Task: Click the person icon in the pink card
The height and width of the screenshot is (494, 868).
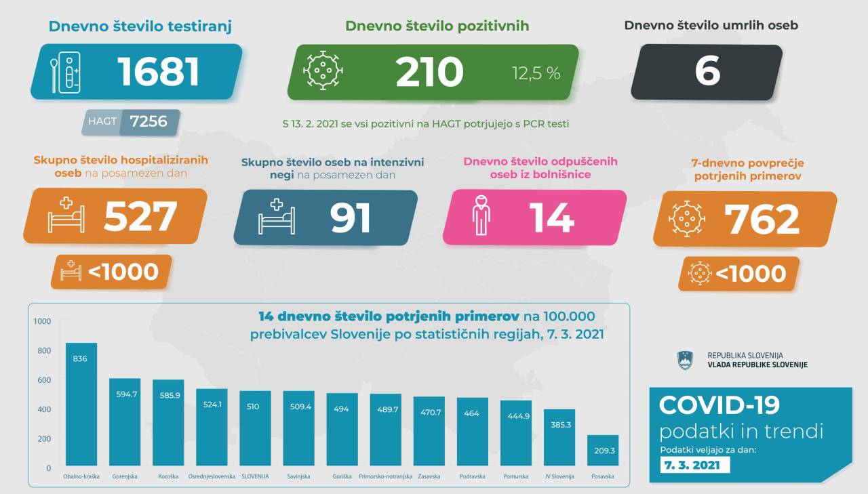Action: coord(481,216)
